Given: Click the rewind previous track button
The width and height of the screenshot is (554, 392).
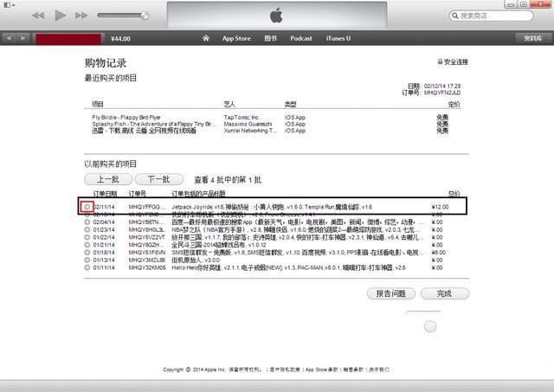Looking at the screenshot, I should pos(38,16).
